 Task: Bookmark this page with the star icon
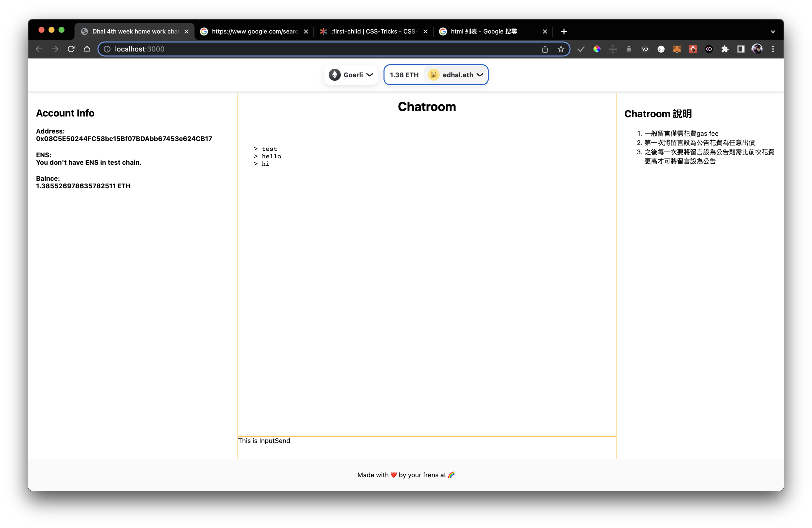[561, 49]
